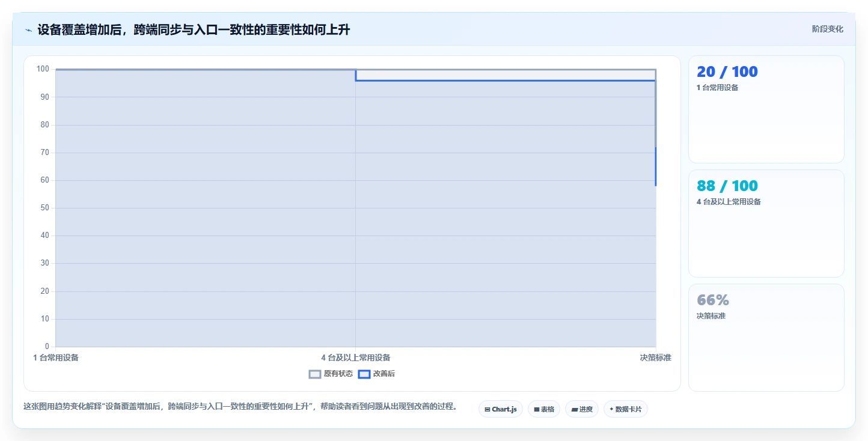This screenshot has height=441, width=868.
Task: Click the 阶段变化 label in header
Action: [828, 29]
